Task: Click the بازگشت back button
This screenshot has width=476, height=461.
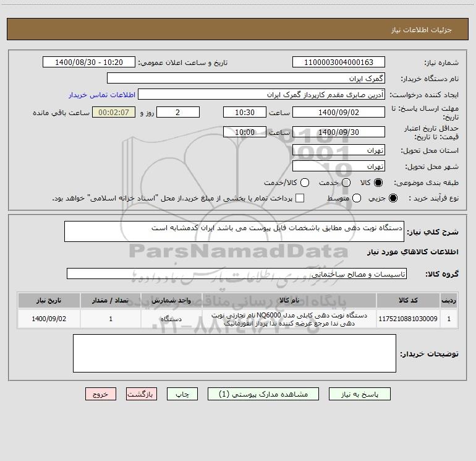Action: click(142, 394)
